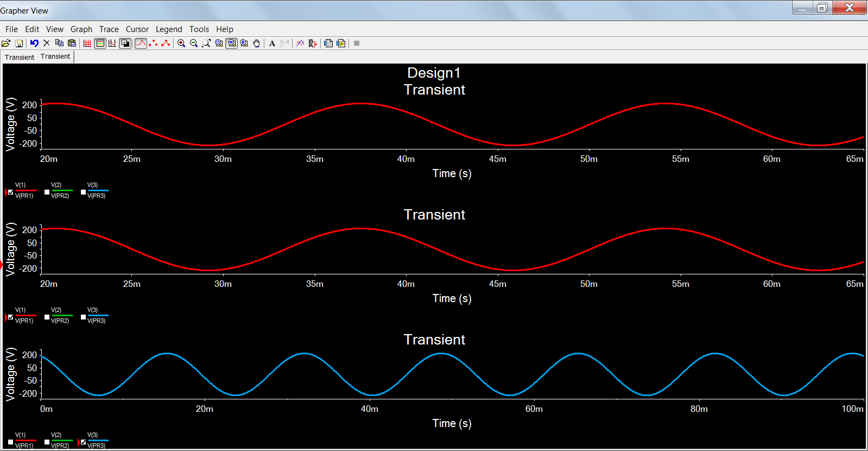The image size is (868, 451).
Task: Uncheck V(3) checkbox in bottom graph legend
Action: (x=84, y=442)
